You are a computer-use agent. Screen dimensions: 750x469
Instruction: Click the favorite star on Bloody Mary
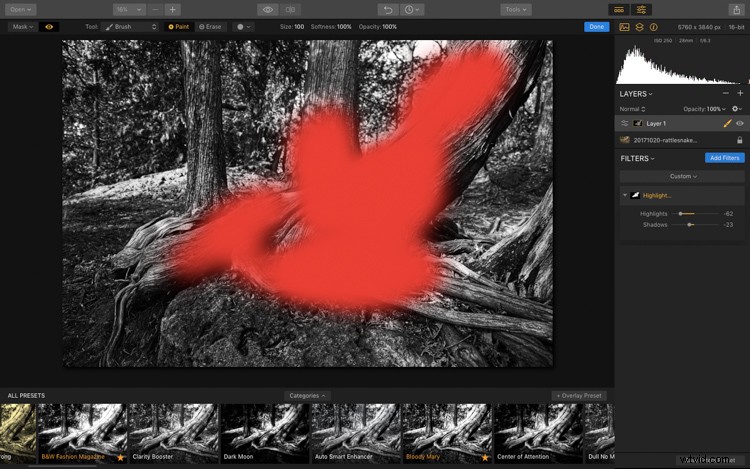485,458
